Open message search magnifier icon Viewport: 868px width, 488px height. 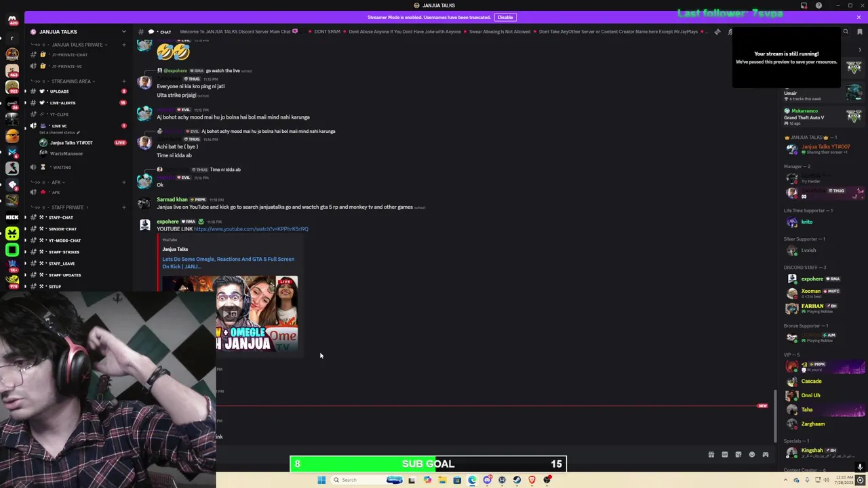click(845, 31)
